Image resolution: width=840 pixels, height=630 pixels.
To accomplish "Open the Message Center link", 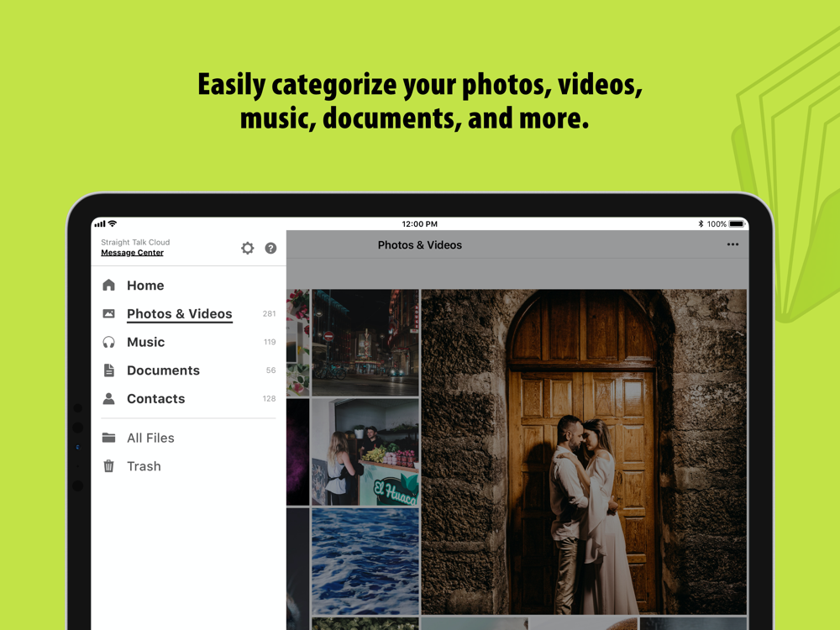I will tap(133, 252).
